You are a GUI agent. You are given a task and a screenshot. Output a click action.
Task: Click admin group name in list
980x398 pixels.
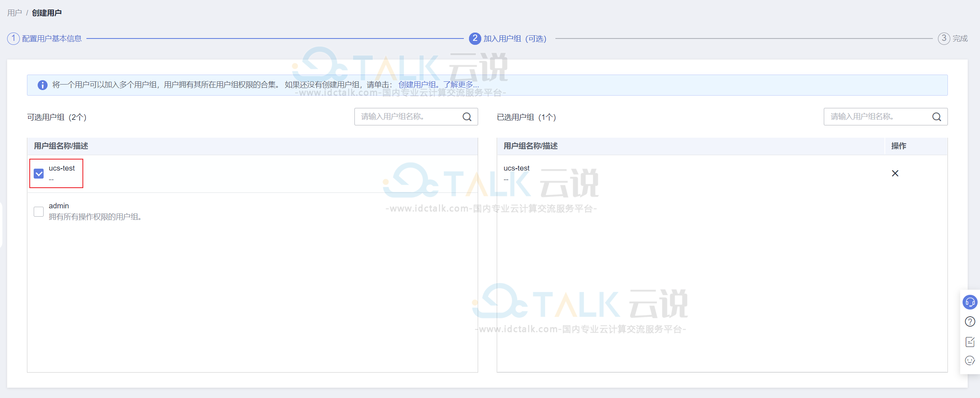(59, 206)
